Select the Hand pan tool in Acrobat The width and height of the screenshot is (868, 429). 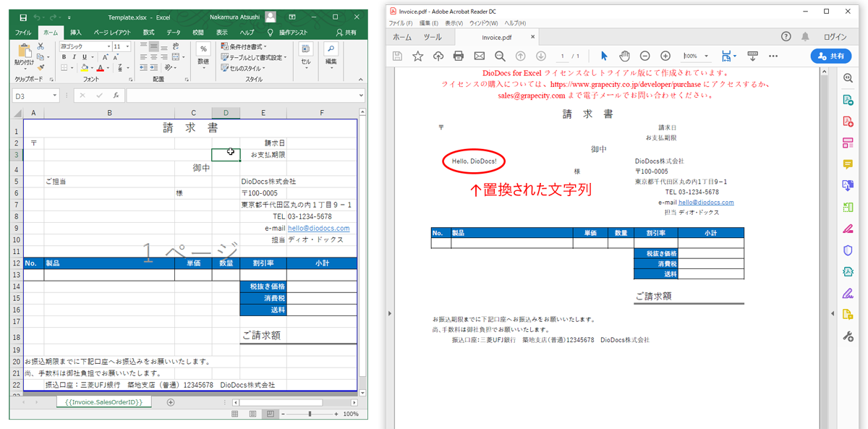[x=624, y=56]
